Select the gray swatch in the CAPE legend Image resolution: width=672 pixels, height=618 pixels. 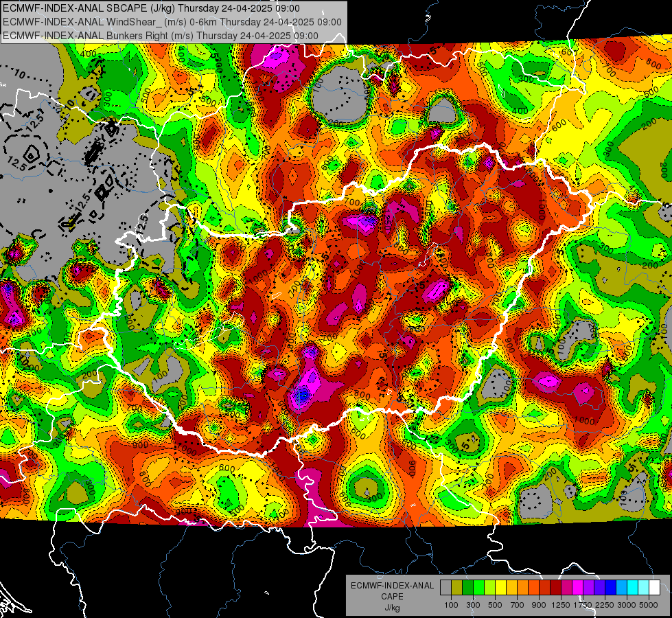pos(445,587)
